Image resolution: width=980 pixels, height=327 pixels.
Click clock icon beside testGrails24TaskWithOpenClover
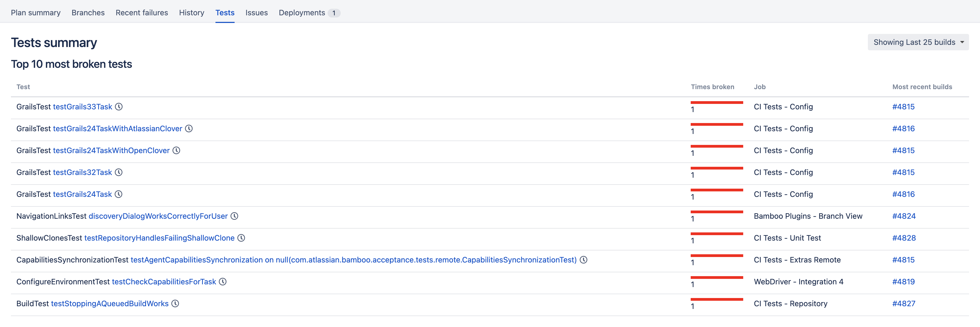176,151
